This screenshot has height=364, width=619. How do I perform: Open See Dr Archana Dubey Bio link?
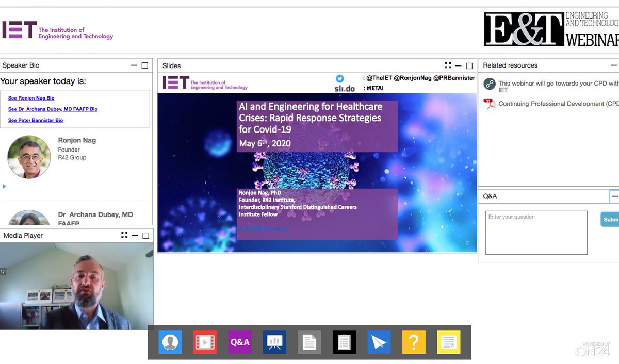point(53,109)
